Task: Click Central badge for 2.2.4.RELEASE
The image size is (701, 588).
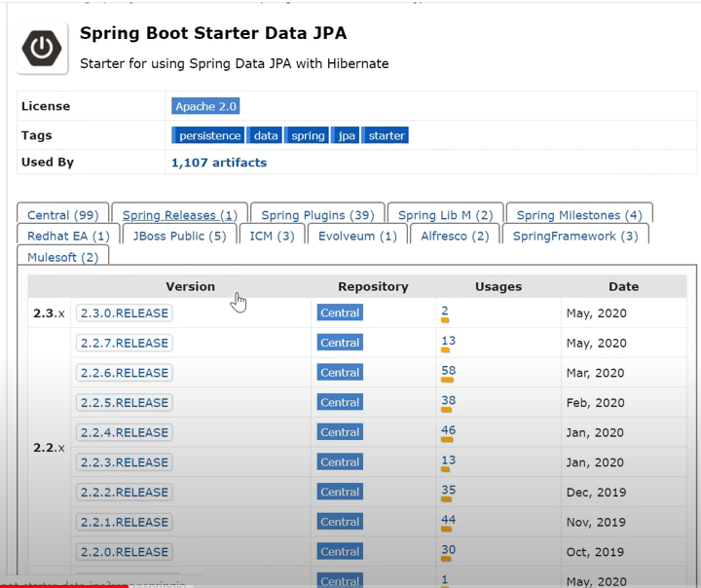Action: [x=340, y=432]
